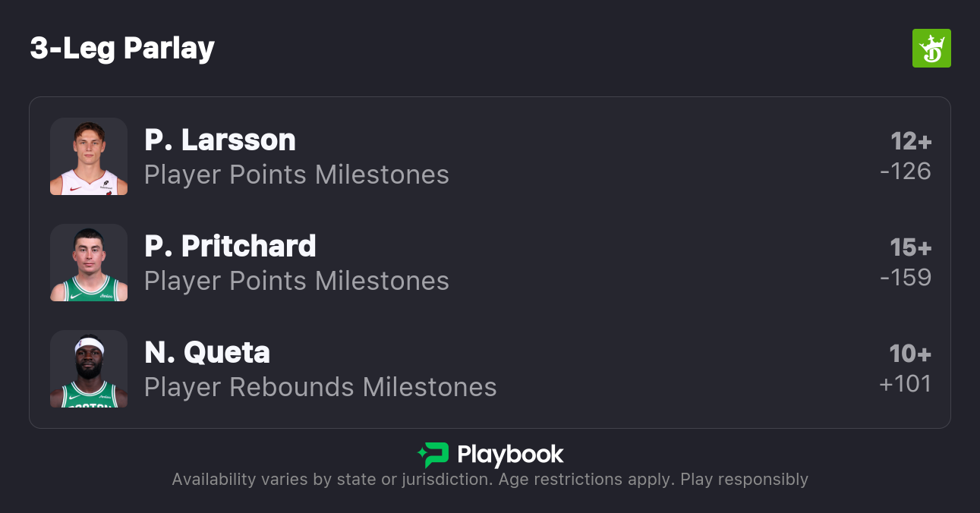Click the 3-Leg Parlay title
Viewport: 980px width, 513px height.
click(122, 49)
